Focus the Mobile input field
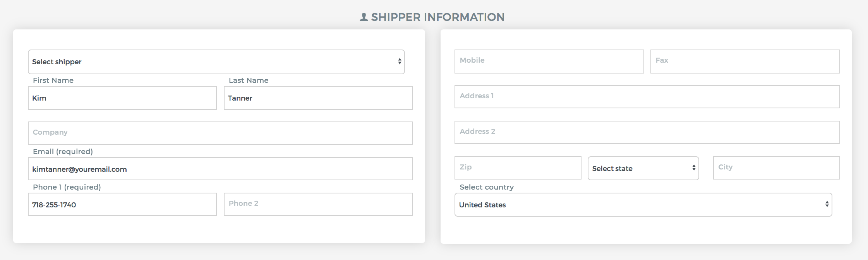868x260 pixels. [x=549, y=62]
